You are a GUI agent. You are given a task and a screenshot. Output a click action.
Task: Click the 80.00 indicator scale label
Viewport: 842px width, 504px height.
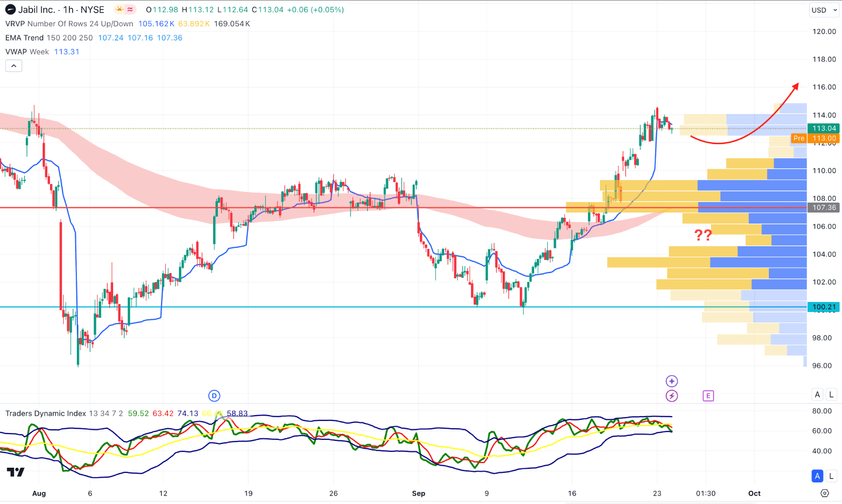(x=822, y=411)
